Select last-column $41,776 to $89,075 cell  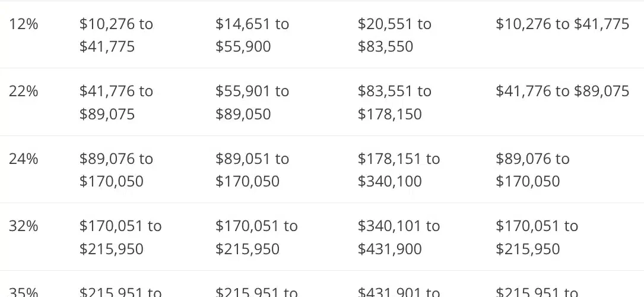(562, 91)
